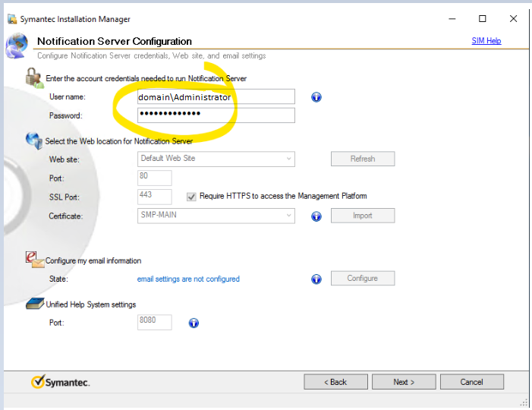Image resolution: width=532 pixels, height=410 pixels.
Task: Toggle Require HTTPS to access Management Platform
Action: [x=191, y=197]
